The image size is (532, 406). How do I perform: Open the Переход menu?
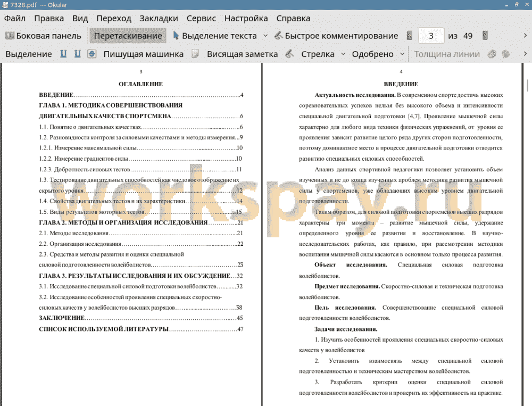click(114, 18)
